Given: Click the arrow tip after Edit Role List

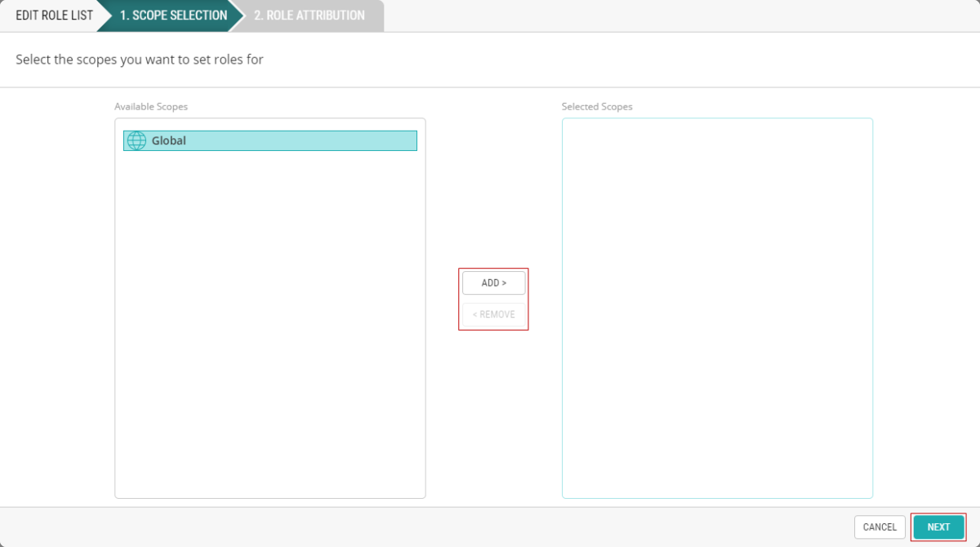Looking at the screenshot, I should (103, 16).
